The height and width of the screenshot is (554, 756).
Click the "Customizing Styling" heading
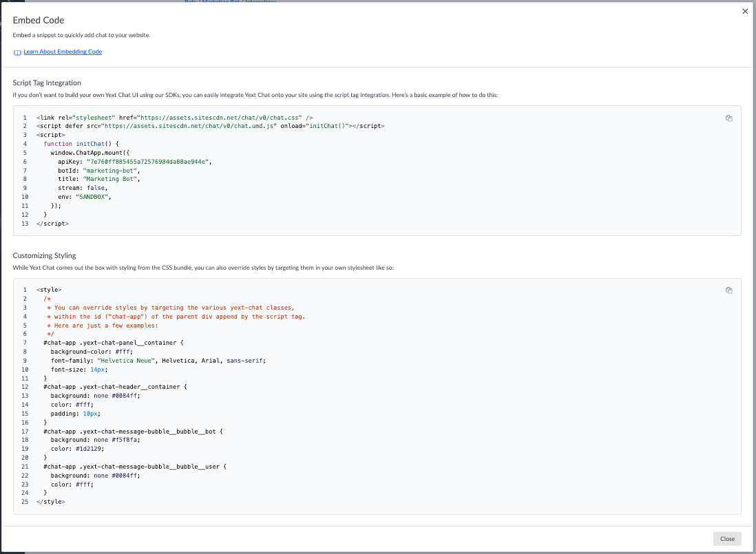(44, 256)
